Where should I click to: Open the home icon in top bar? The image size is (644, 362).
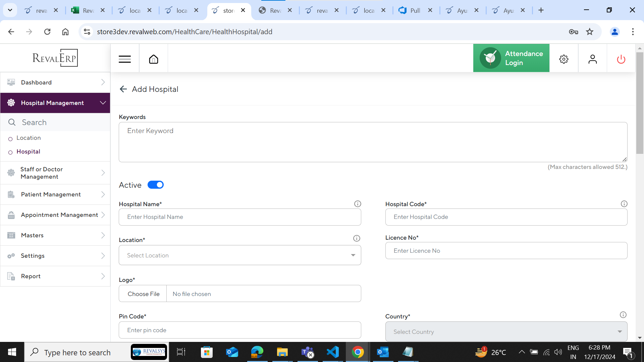click(x=154, y=59)
